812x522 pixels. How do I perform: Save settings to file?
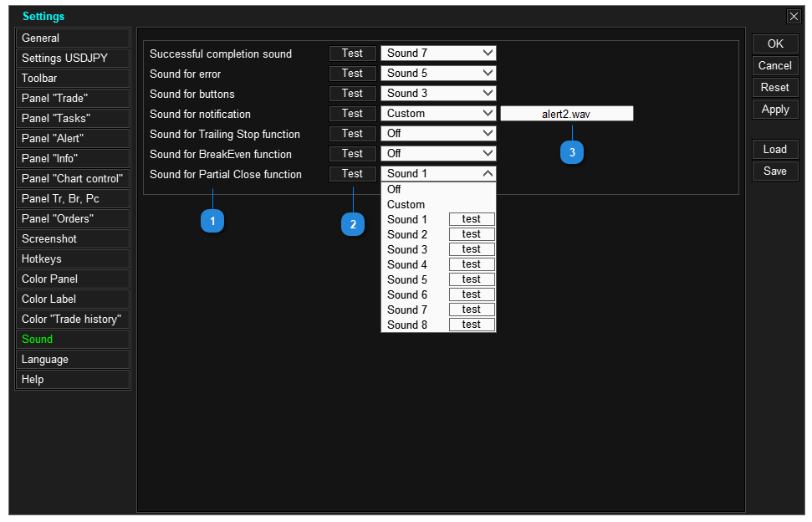[775, 171]
